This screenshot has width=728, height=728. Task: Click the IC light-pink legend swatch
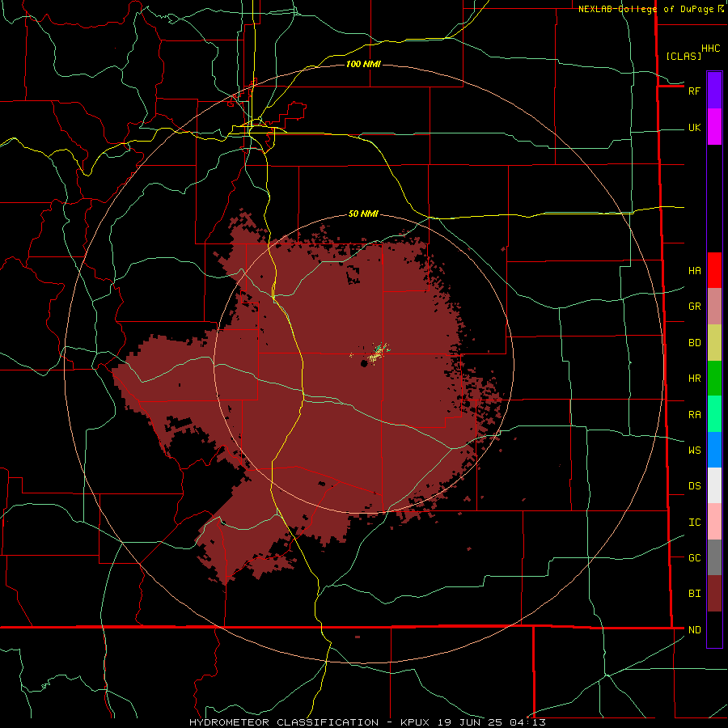click(x=714, y=522)
